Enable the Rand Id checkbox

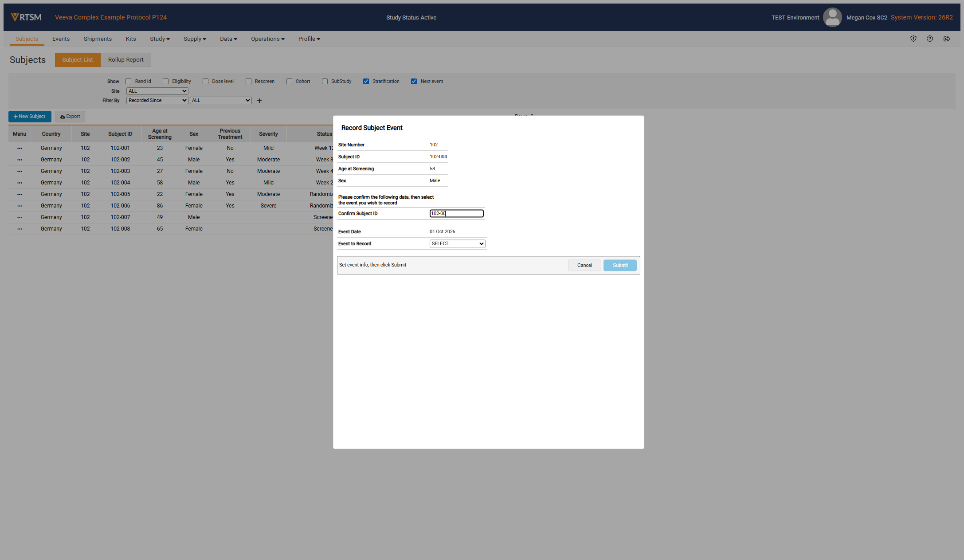129,82
